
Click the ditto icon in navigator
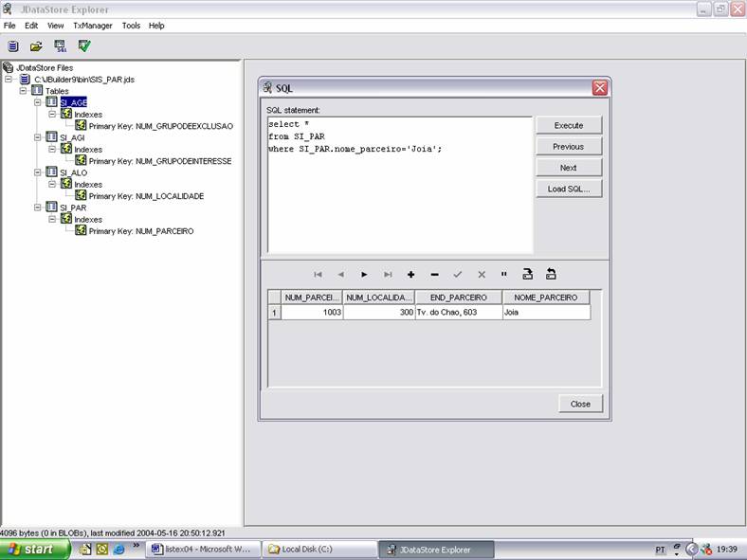pyautogui.click(x=504, y=274)
